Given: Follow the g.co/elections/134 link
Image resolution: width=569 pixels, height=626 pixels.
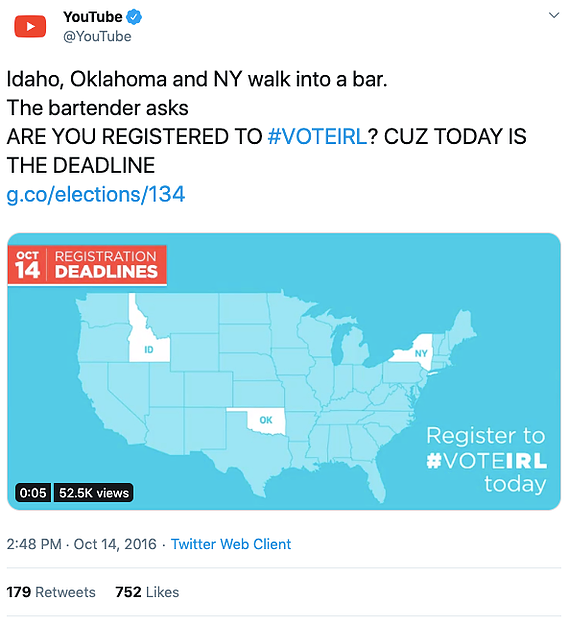Looking at the screenshot, I should tap(96, 194).
